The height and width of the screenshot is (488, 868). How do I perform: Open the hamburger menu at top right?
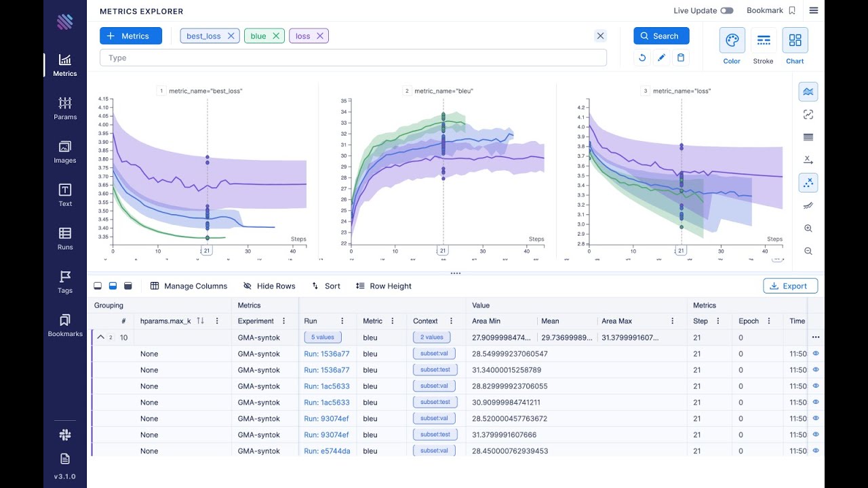814,10
